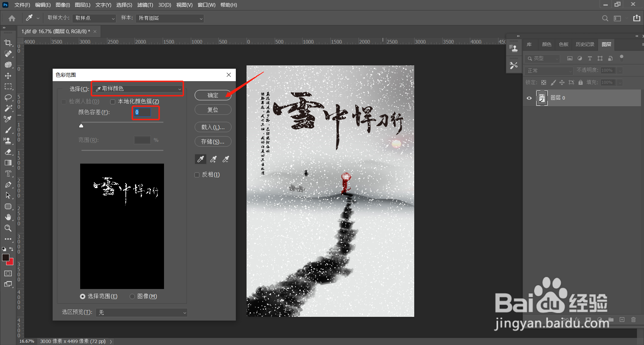This screenshot has width=644, height=345.
Task: Expand the 填充 fill arrow
Action: tap(620, 82)
